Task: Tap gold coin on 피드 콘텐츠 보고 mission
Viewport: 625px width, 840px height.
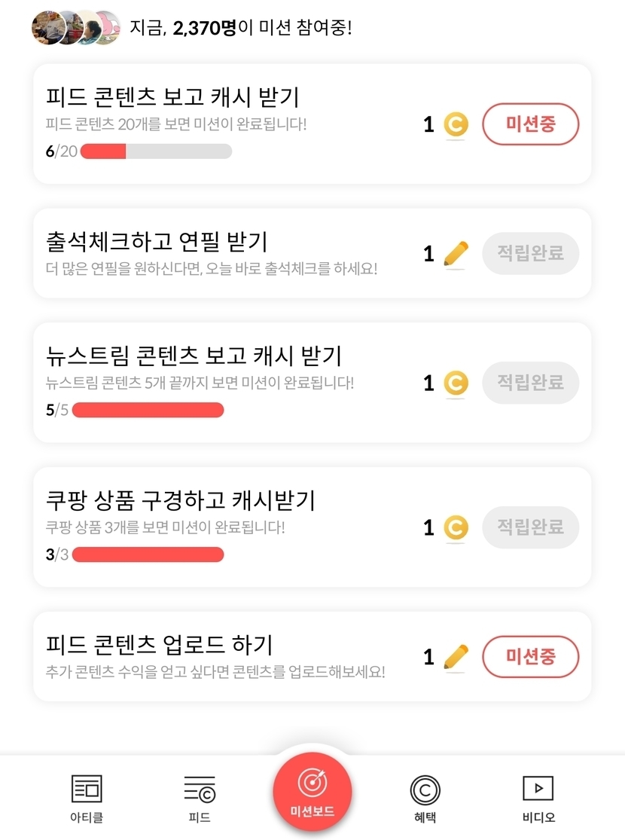Action: point(456,125)
